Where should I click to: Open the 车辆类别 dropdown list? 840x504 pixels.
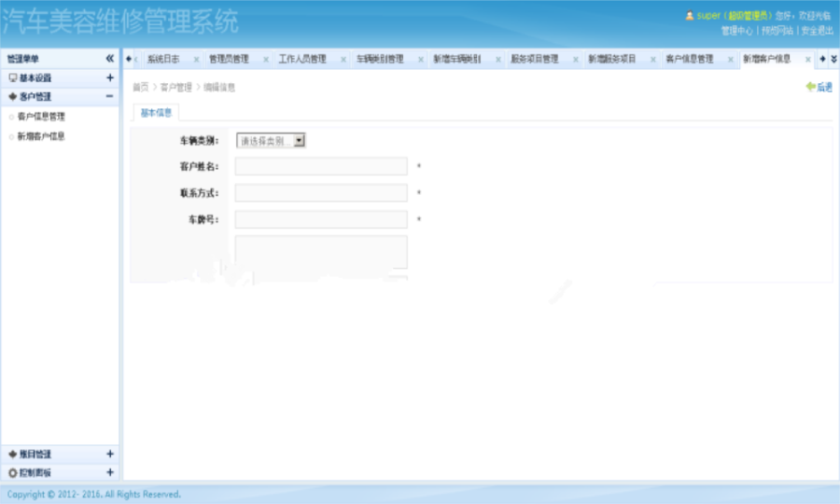point(271,141)
